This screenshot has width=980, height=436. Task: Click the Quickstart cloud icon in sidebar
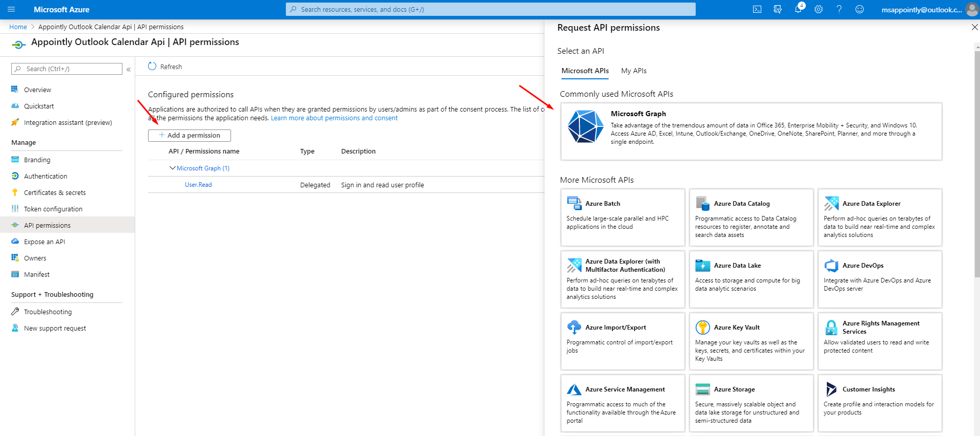(15, 106)
